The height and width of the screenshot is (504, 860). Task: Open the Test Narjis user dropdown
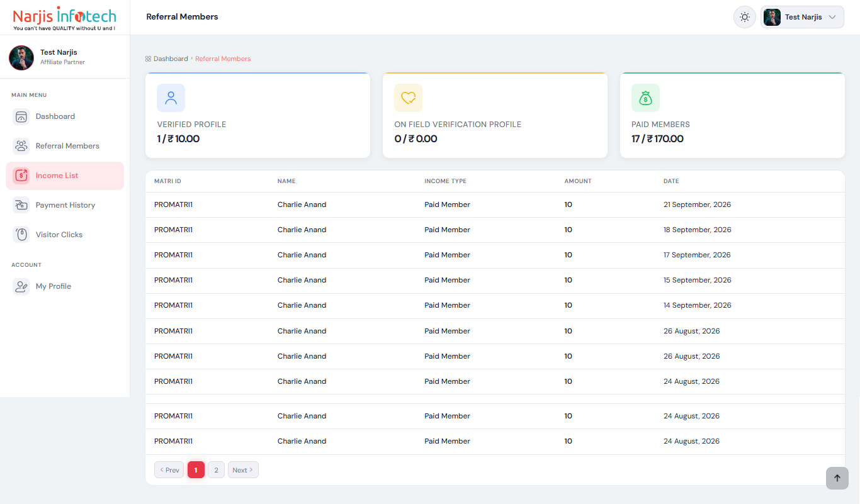(802, 17)
